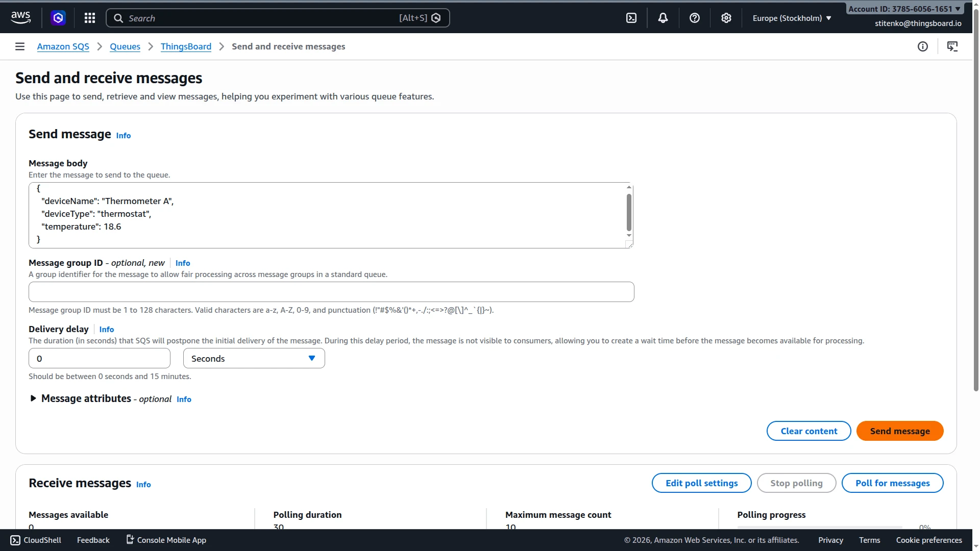Launch CloudShell from top bar icon
Image resolution: width=980 pixels, height=551 pixels.
tap(631, 18)
